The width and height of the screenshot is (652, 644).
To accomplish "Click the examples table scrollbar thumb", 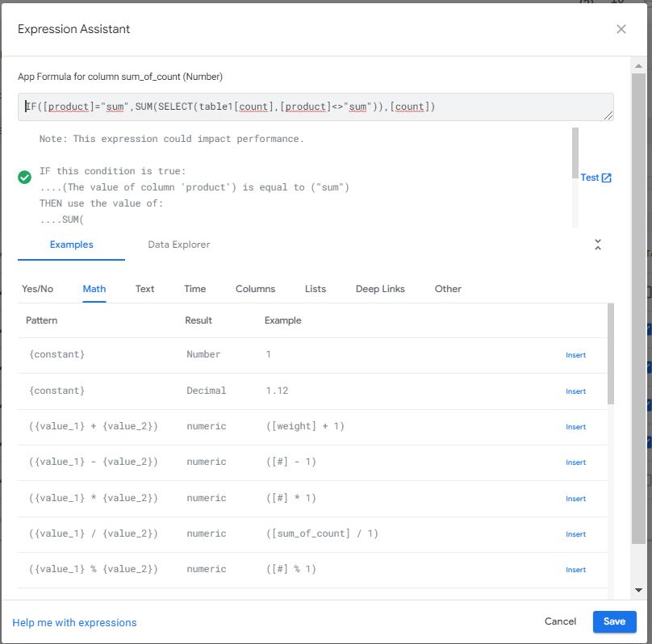I will point(610,353).
